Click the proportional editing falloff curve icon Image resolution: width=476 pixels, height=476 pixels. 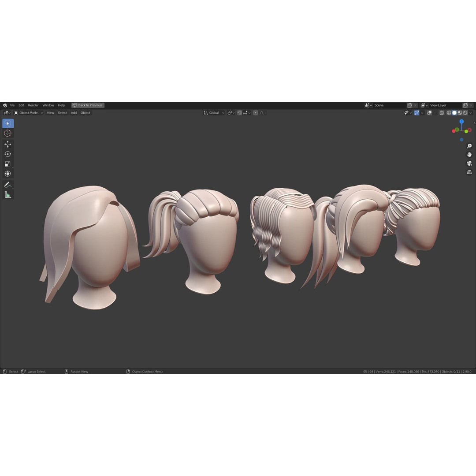tap(262, 113)
